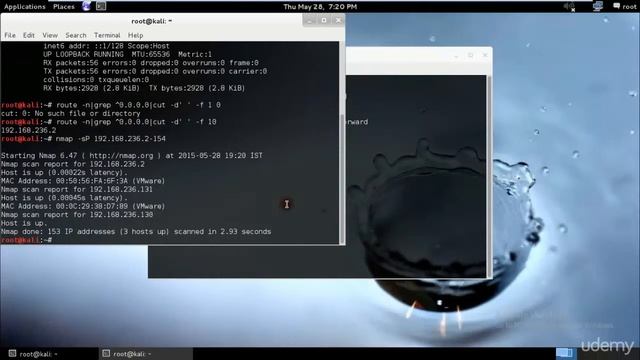Viewport: 640px width, 360px height.
Task: Click the 'RX bytes:2928 (2.8 KiB)' line
Action: click(144, 88)
